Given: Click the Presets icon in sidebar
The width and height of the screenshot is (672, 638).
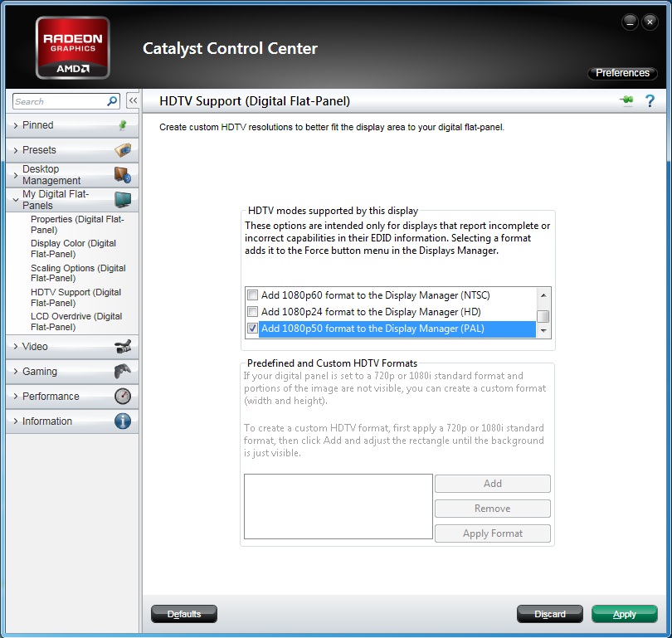Looking at the screenshot, I should (123, 150).
